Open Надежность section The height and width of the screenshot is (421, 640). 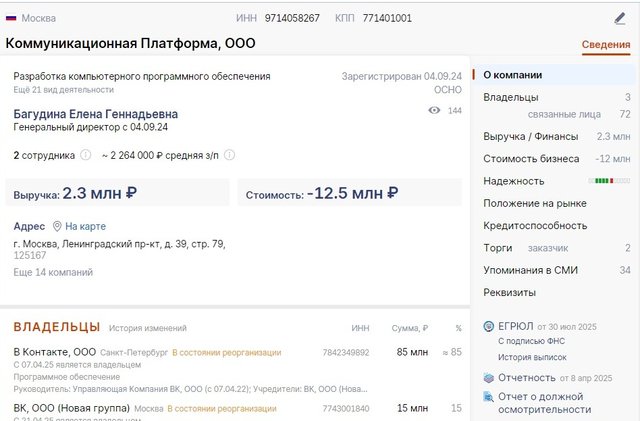(x=514, y=181)
